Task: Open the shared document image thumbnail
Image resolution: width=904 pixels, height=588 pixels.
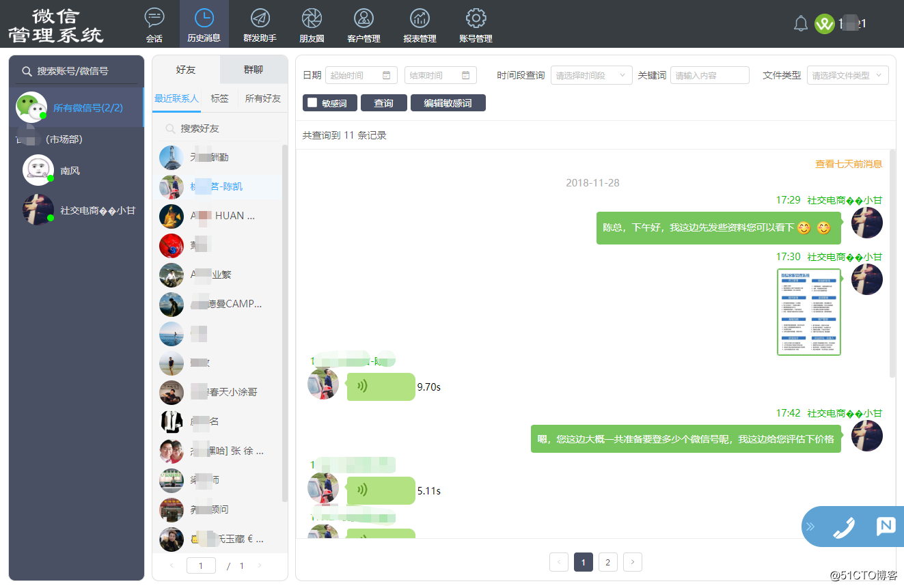Action: 809,312
